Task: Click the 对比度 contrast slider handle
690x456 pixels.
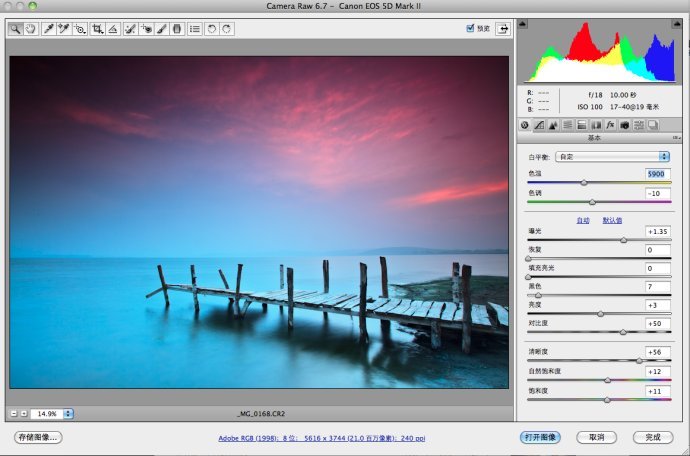Action: tap(623, 332)
